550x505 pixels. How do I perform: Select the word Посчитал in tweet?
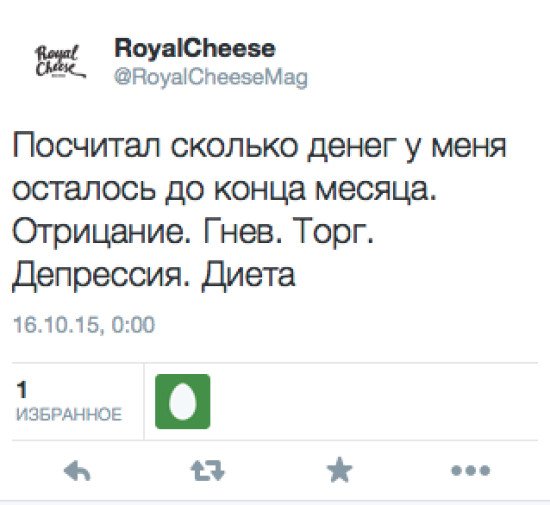coord(87,146)
